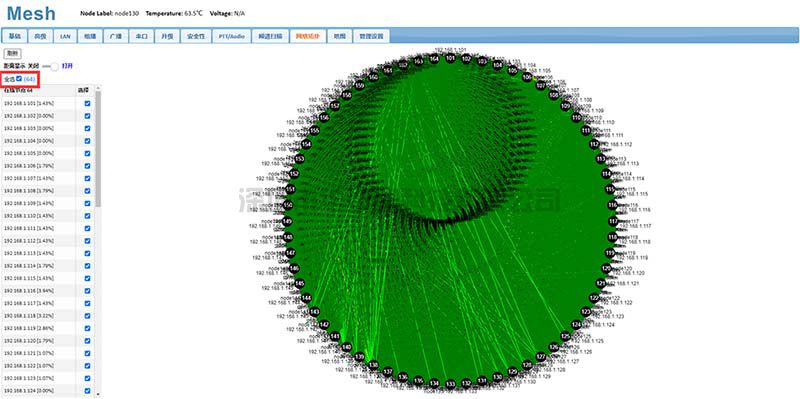This screenshot has width=800, height=399.
Task: Click node 115 circle in the topology
Action: [610, 189]
